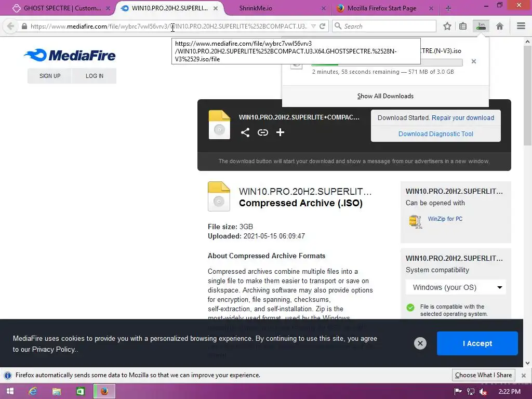Click the WinZip application icon
This screenshot has width=532, height=399.
click(x=415, y=221)
